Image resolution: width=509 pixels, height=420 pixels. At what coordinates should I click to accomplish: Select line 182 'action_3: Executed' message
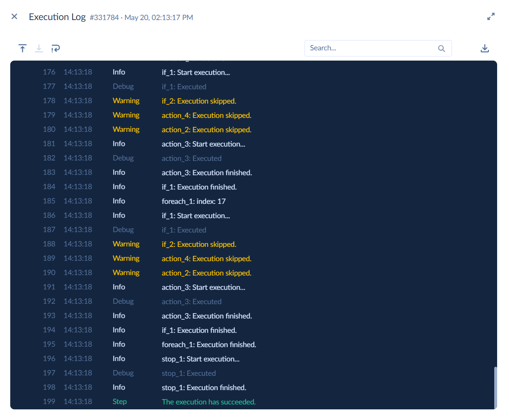click(192, 158)
